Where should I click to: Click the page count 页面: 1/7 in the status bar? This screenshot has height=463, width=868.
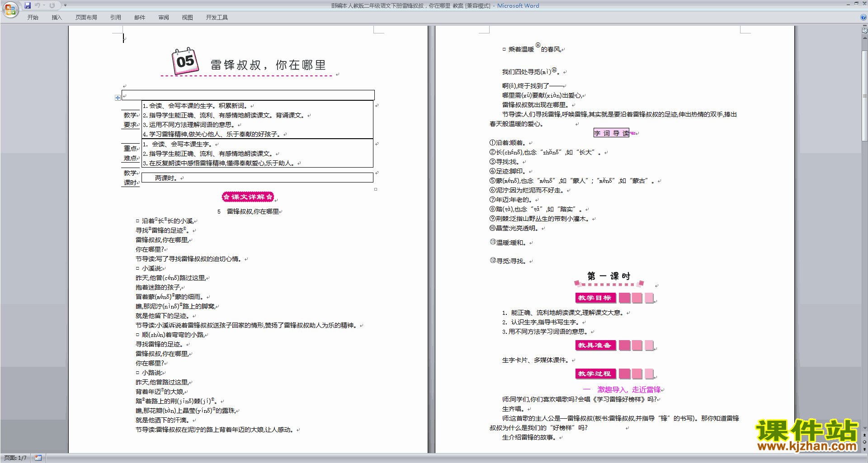click(15, 458)
